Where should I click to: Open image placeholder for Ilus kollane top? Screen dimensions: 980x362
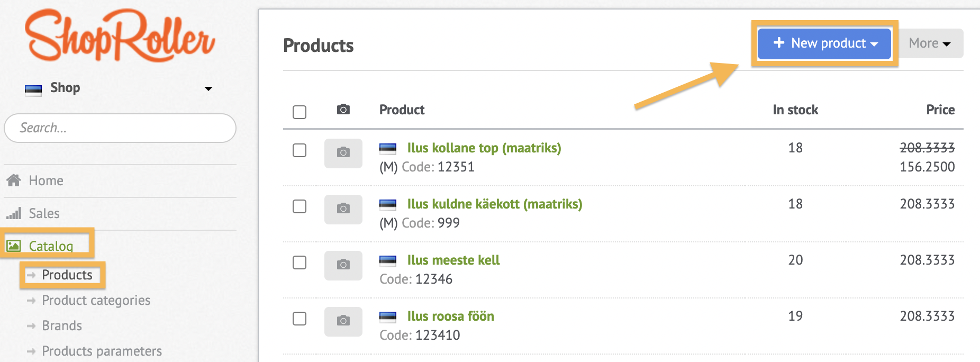(x=343, y=153)
